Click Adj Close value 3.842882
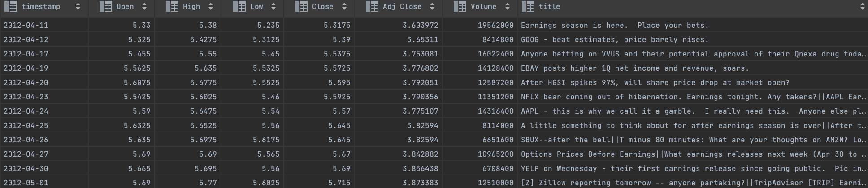868x188 pixels. click(421, 154)
